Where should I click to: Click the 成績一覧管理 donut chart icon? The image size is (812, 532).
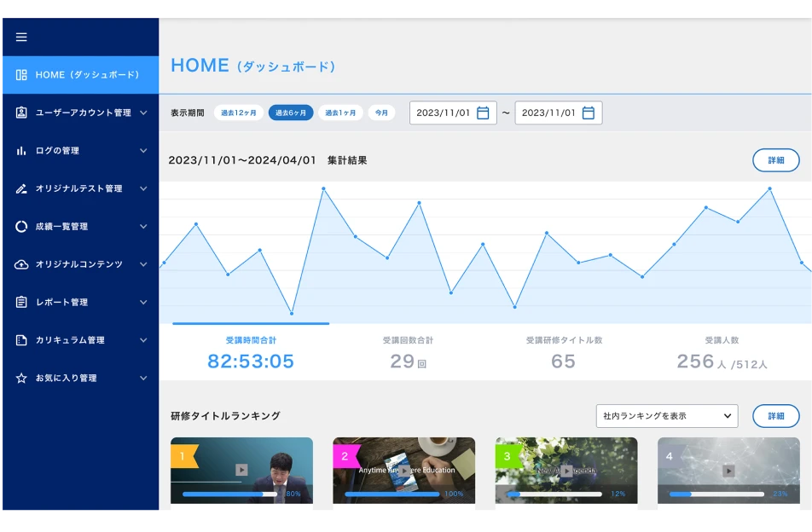point(21,227)
